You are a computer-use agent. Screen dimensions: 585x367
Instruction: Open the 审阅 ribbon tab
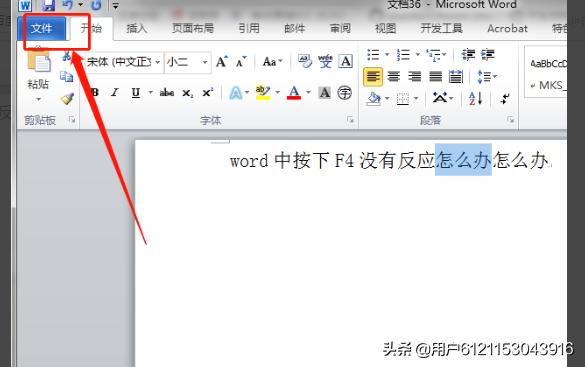(340, 28)
